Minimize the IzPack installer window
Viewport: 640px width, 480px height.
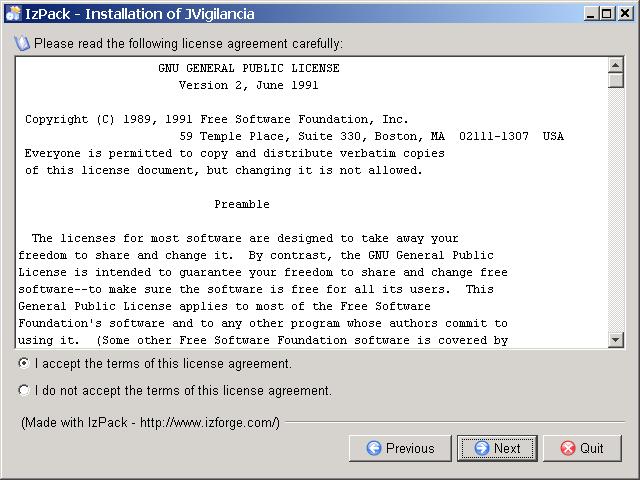click(590, 14)
